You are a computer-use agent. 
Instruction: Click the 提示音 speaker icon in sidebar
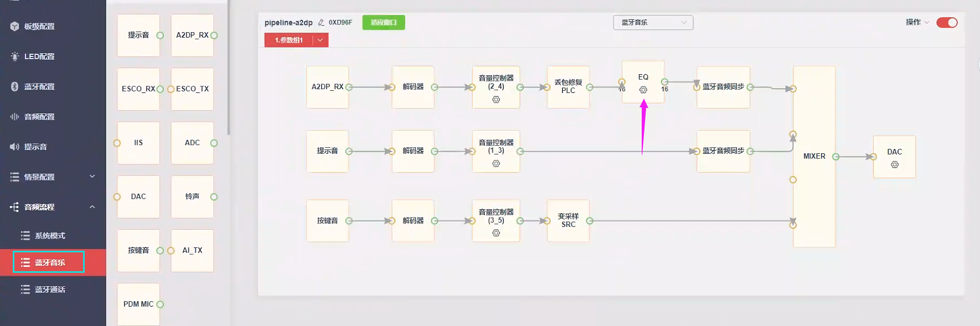tap(14, 147)
